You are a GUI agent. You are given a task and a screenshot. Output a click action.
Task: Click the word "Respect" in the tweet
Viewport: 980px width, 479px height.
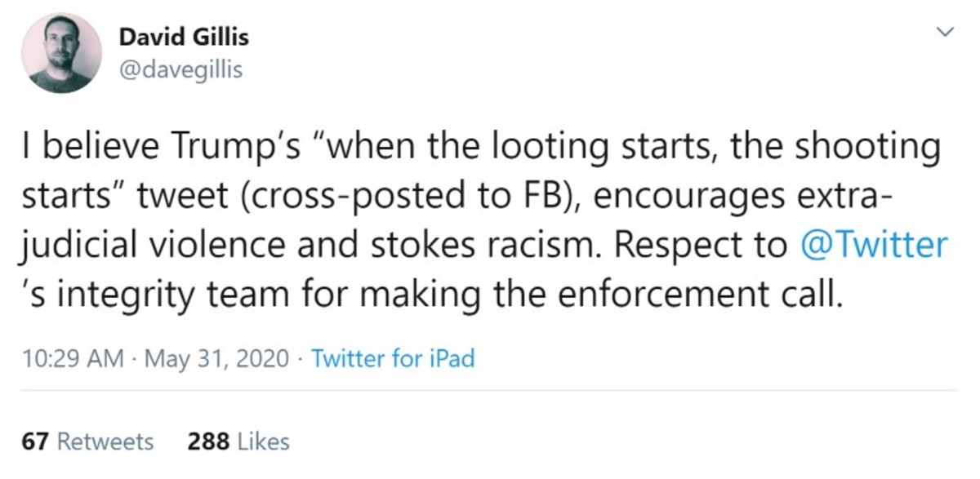point(656,245)
